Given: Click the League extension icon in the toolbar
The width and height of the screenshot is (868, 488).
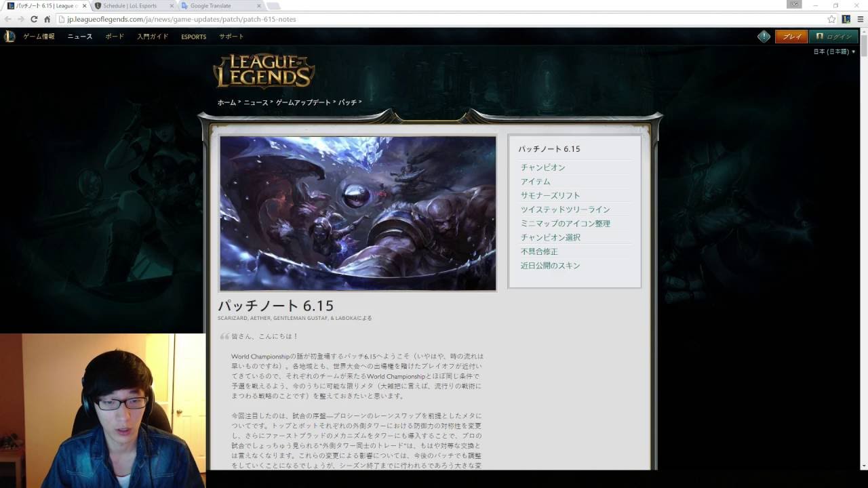Looking at the screenshot, I should 846,19.
